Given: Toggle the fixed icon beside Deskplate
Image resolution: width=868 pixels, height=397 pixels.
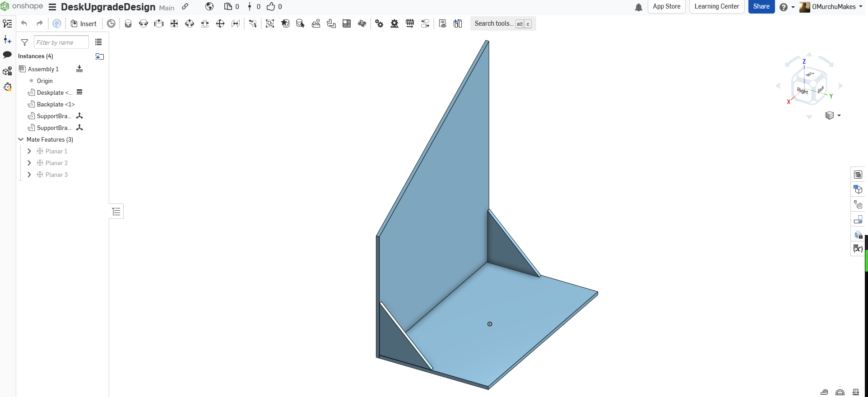Looking at the screenshot, I should point(79,92).
